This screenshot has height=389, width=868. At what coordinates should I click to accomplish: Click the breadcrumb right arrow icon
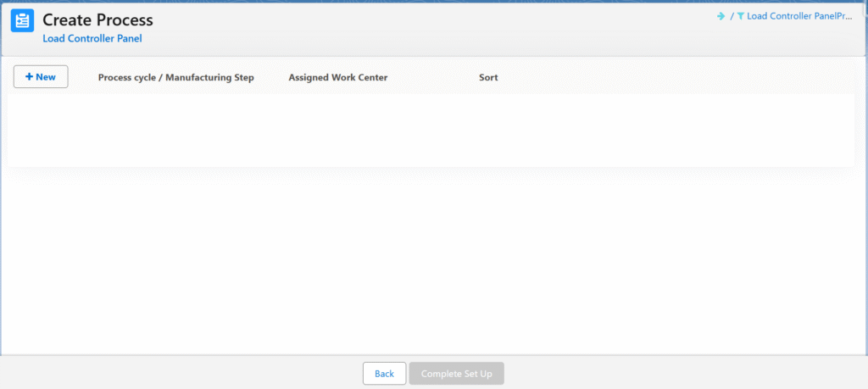(x=721, y=15)
